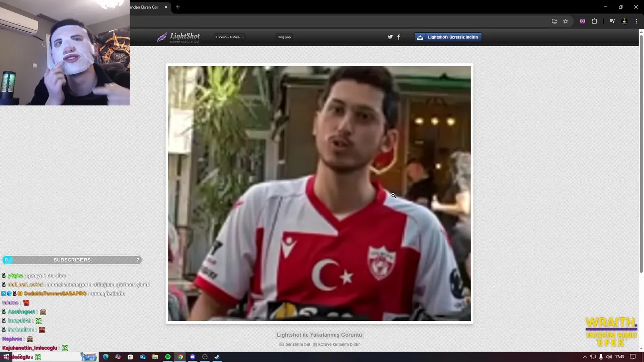
Task: Click the microphone tray icon
Action: click(601, 357)
